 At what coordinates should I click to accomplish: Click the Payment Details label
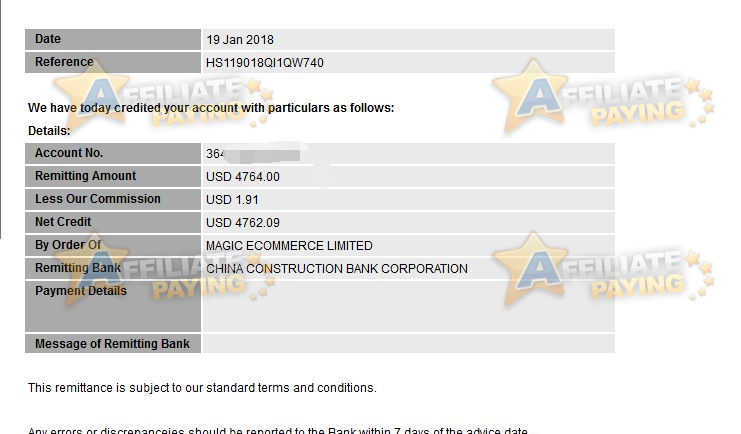point(81,291)
